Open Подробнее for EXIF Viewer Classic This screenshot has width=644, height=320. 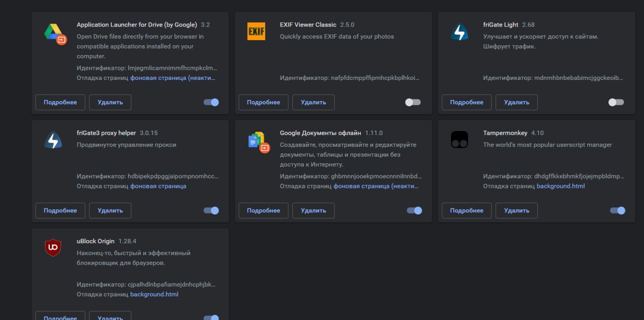pos(264,102)
